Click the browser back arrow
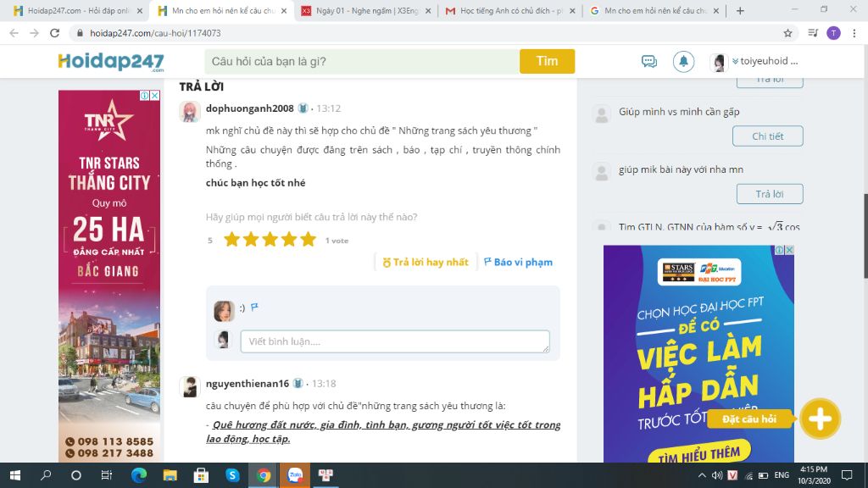Image resolution: width=868 pixels, height=488 pixels. coord(14,33)
